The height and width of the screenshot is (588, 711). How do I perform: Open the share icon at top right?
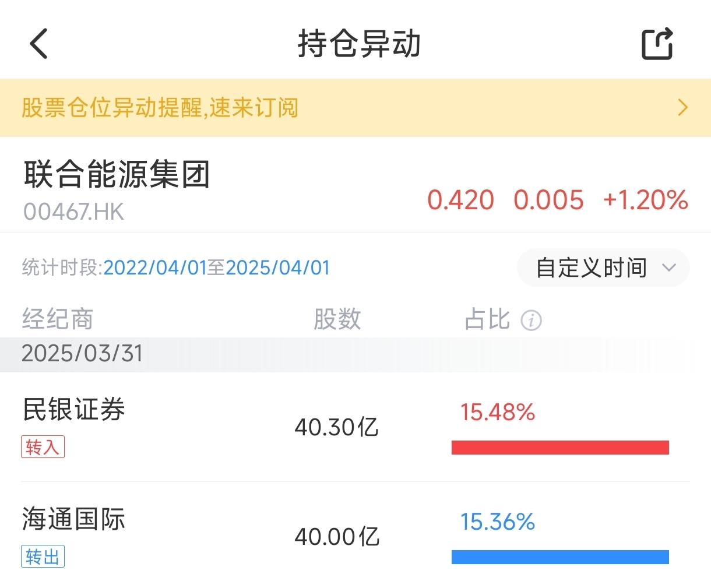click(657, 44)
